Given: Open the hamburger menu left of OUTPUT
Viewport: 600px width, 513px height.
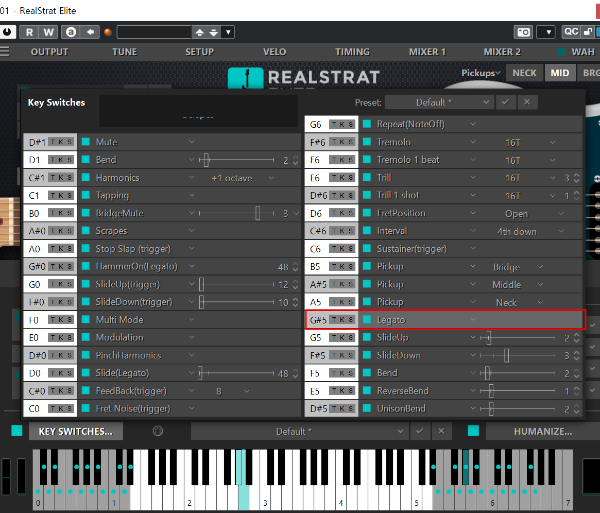Looking at the screenshot, I should pyautogui.click(x=5, y=51).
